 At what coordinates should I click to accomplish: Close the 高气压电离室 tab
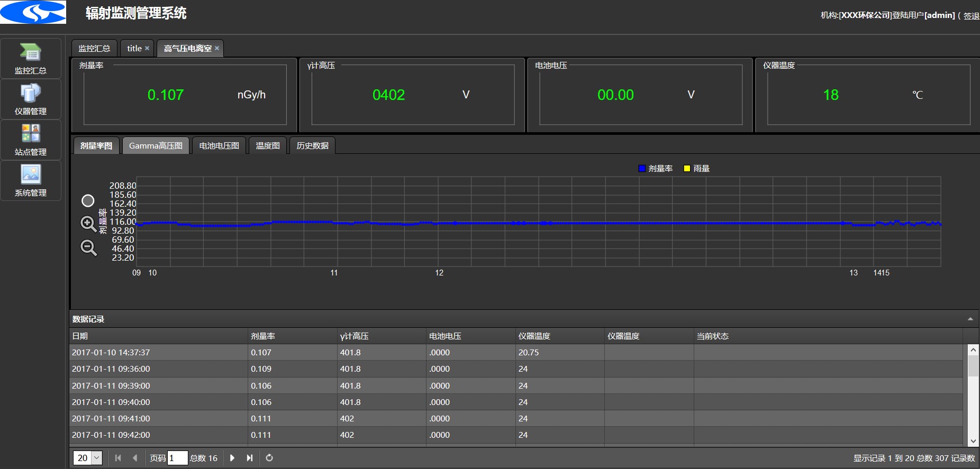[x=217, y=48]
